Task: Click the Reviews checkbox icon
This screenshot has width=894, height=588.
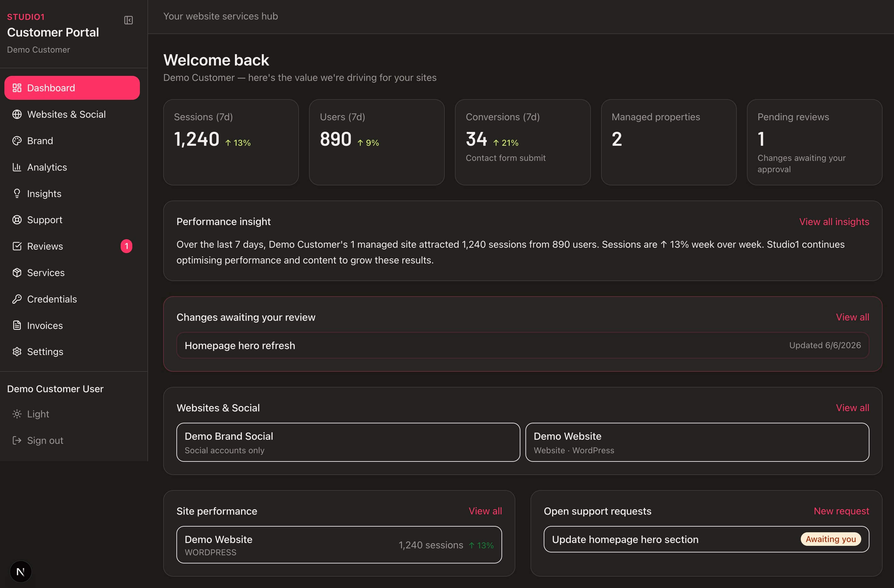Action: tap(17, 246)
